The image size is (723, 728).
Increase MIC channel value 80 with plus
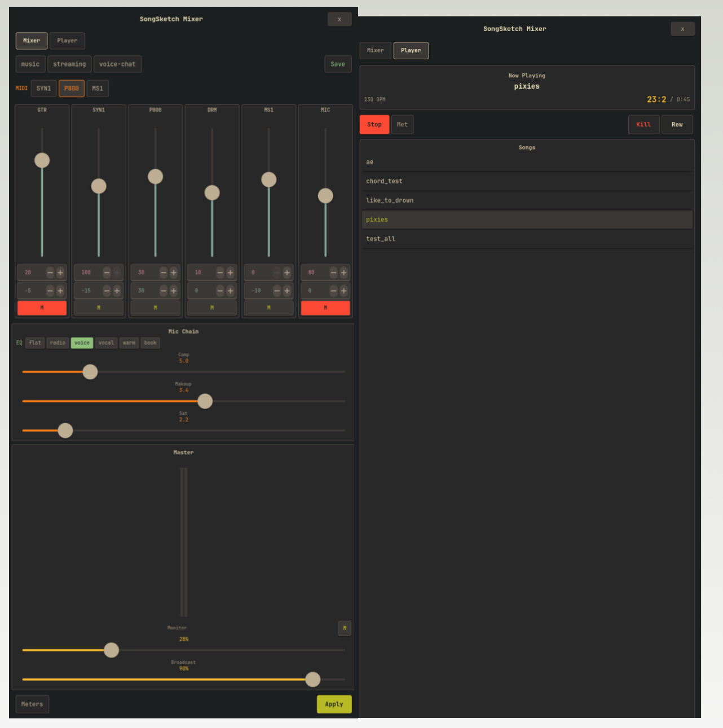pyautogui.click(x=343, y=273)
